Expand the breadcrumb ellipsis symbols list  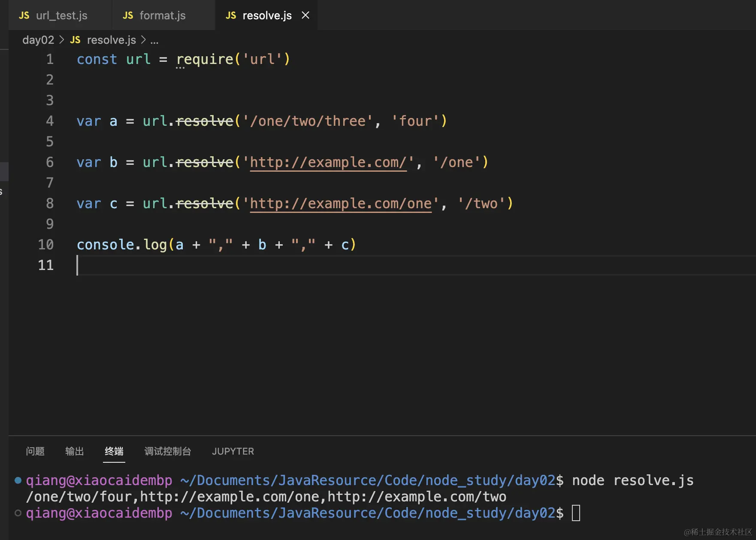[154, 41]
